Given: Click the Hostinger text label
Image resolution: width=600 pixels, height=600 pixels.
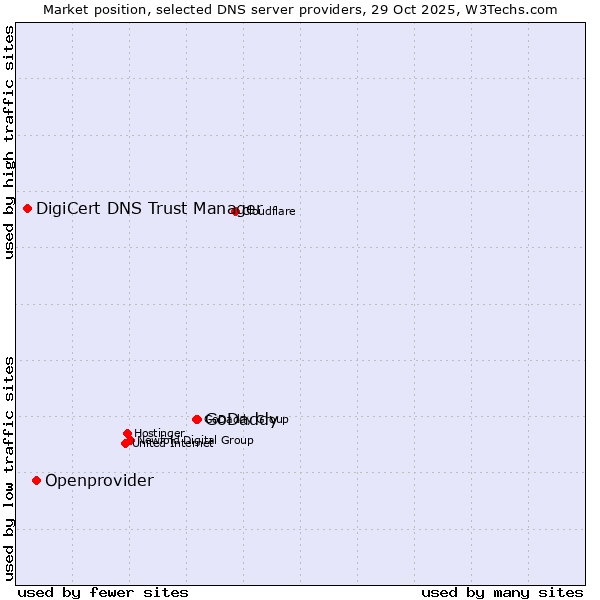Looking at the screenshot, I should pyautogui.click(x=160, y=433).
